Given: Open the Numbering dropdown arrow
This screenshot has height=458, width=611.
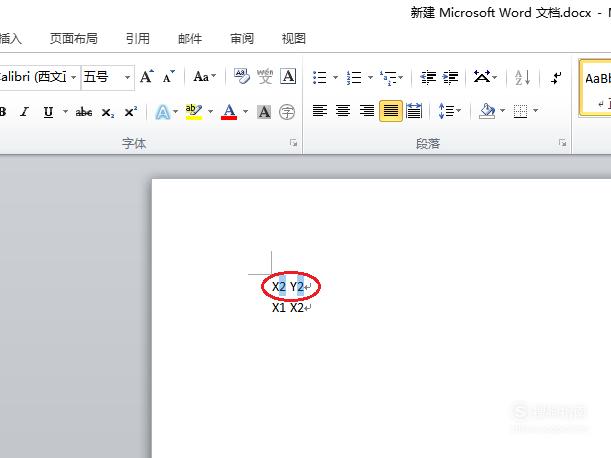Looking at the screenshot, I should pos(370,77).
